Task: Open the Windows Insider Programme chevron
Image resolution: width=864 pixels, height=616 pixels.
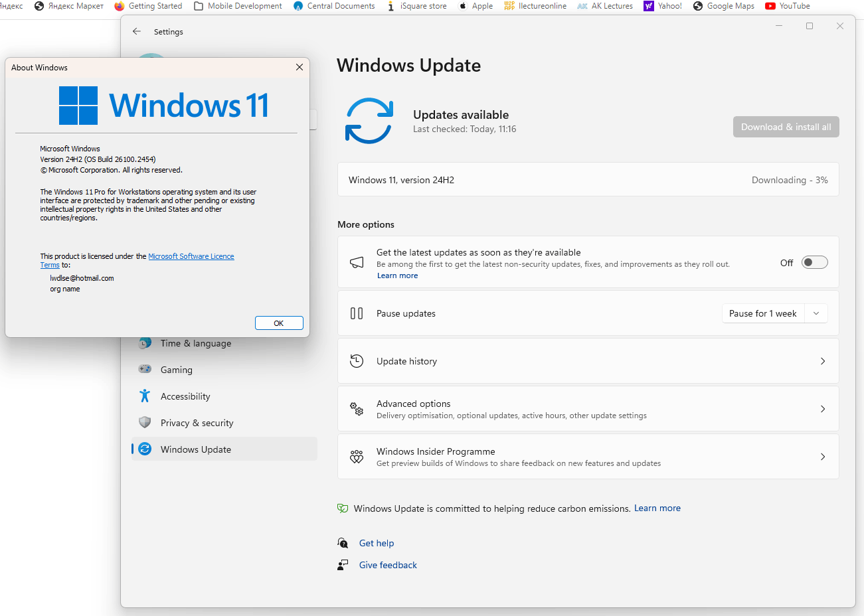Action: pyautogui.click(x=823, y=457)
